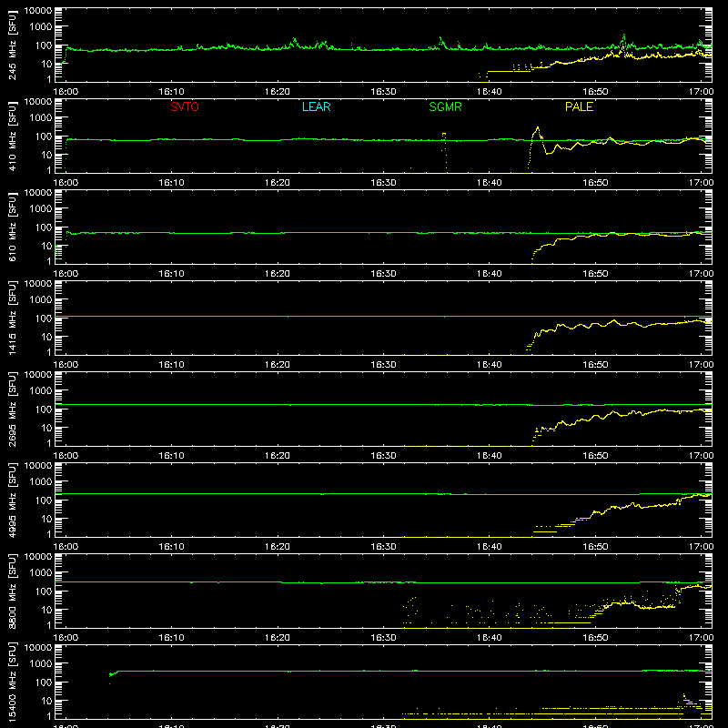Click the 100 y-axis label of 610 MHz plot
This screenshot has height=728, width=728.
pyautogui.click(x=44, y=227)
